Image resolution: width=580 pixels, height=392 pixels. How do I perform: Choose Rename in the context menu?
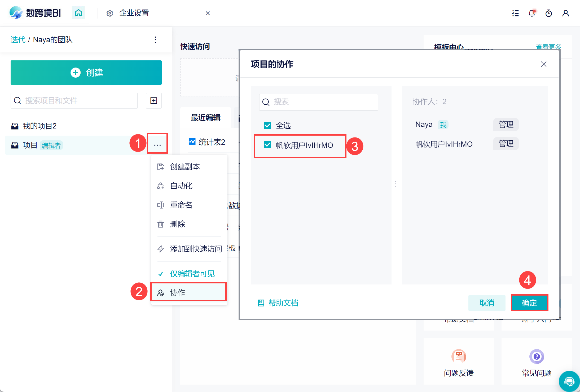pos(181,205)
